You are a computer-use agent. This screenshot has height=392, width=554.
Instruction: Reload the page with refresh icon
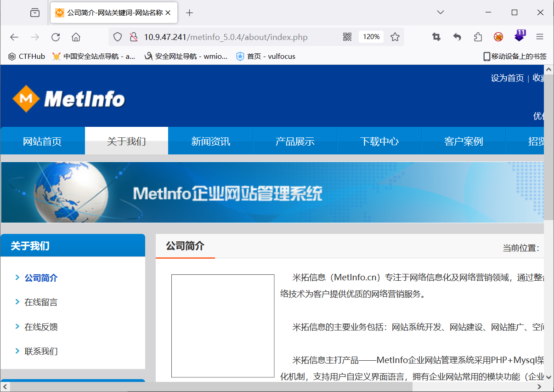(56, 37)
